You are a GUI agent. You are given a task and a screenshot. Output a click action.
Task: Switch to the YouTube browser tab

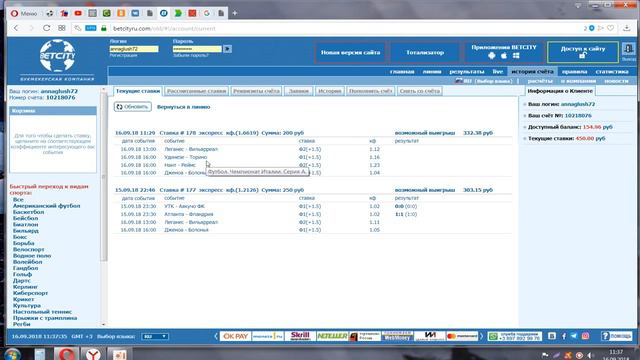click(78, 13)
